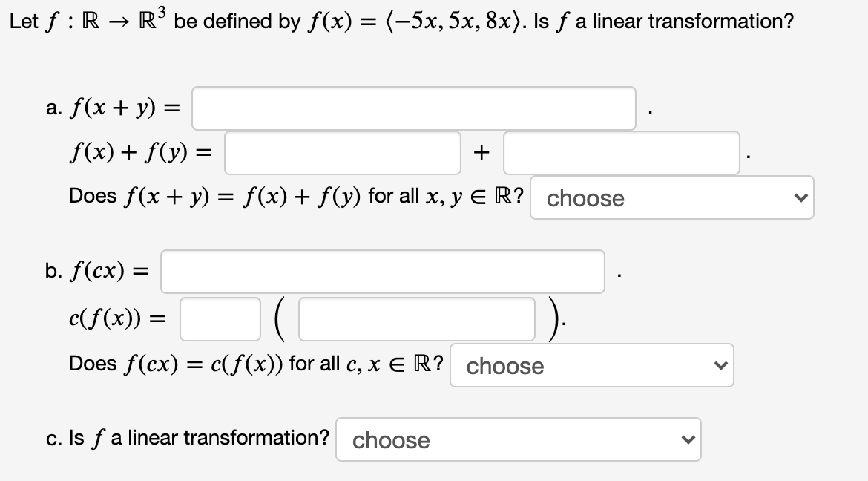This screenshot has height=481, width=868.
Task: Click the "choose" text in part b
Action: [504, 365]
